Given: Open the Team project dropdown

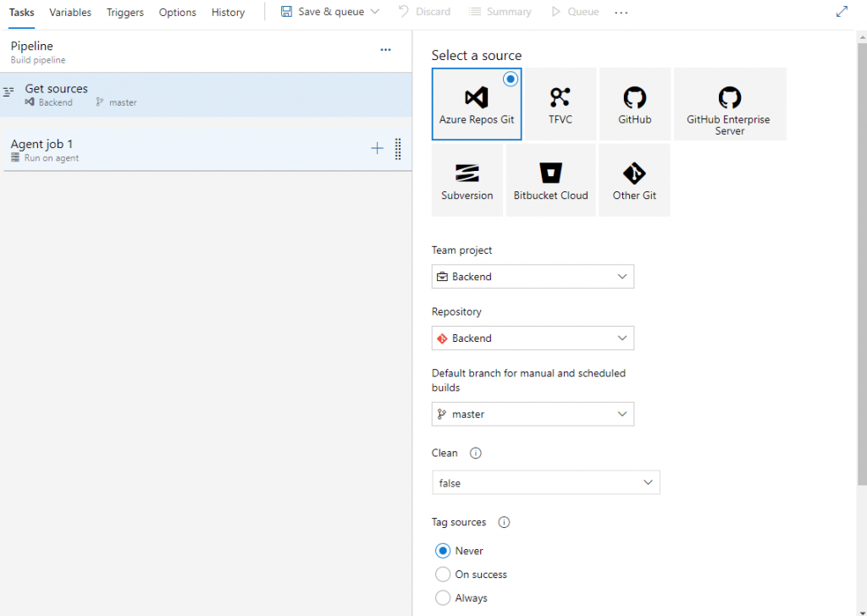Looking at the screenshot, I should coord(533,276).
